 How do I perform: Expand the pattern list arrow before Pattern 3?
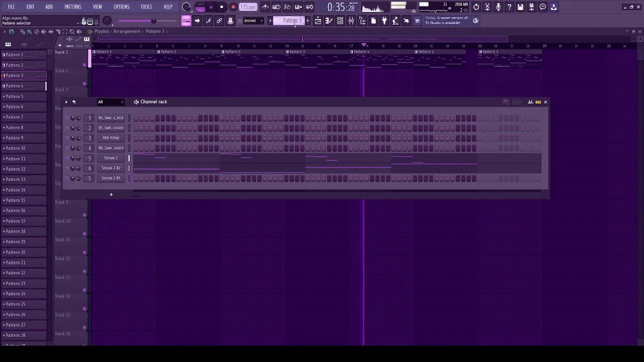point(270,21)
